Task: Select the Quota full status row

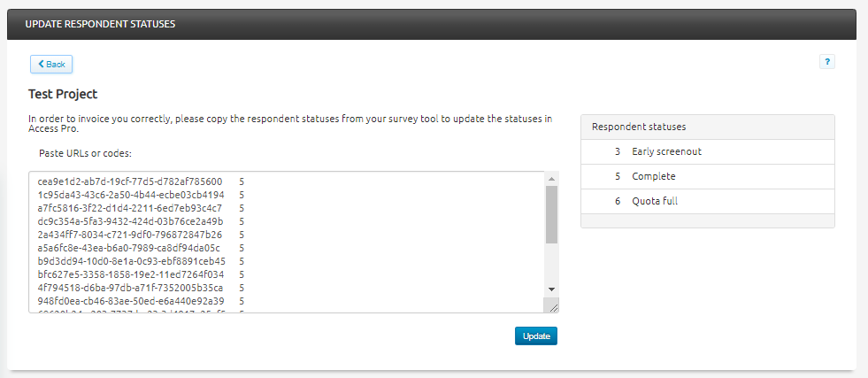Action: coord(707,201)
